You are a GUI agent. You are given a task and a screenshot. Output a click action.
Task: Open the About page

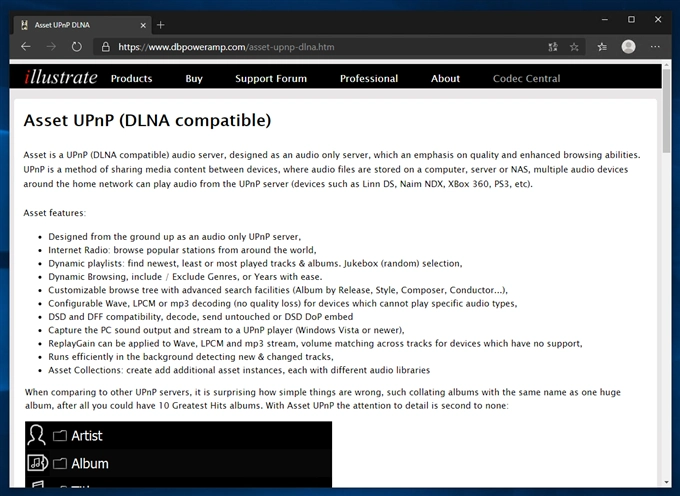[445, 78]
